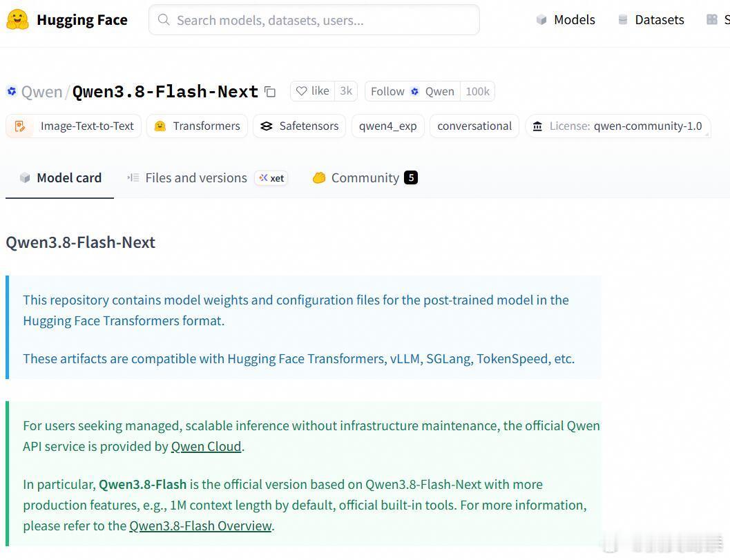Focus the search models, datasets, users field
Screen dimensions: 730x560
[x=314, y=20]
